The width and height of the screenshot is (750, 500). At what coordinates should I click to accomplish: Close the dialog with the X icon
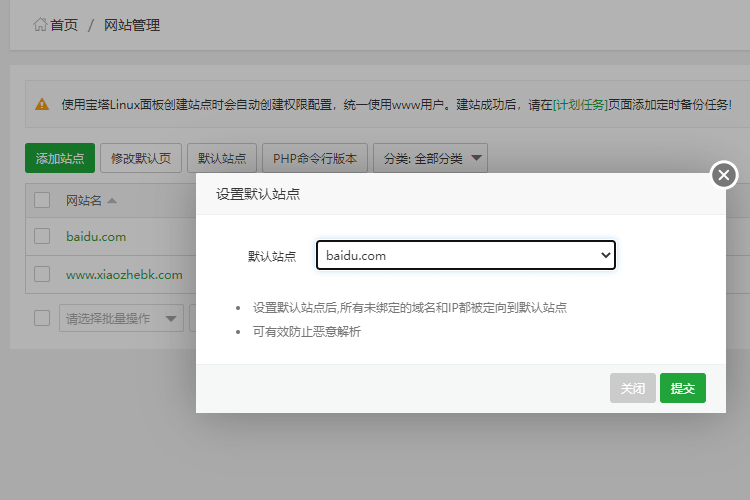click(724, 175)
